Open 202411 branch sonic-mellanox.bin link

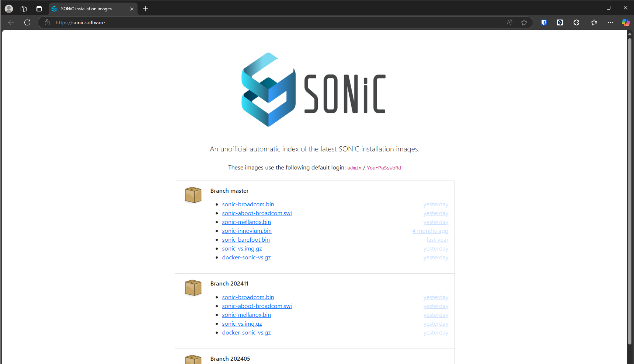coord(246,315)
